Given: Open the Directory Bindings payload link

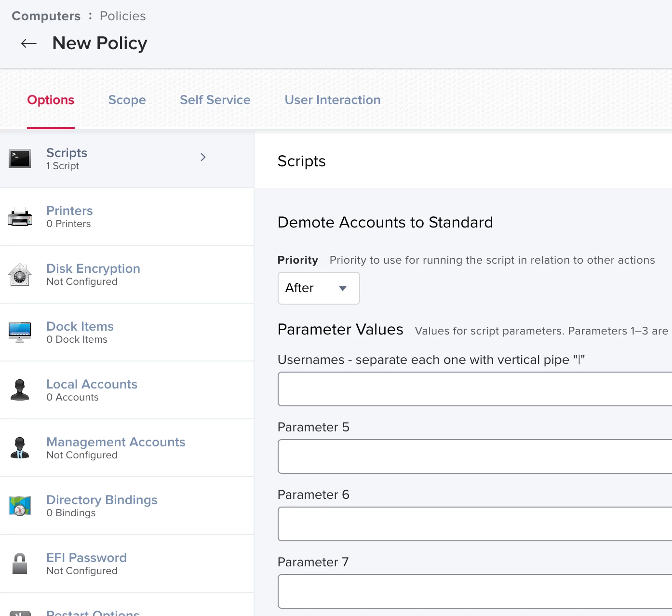Looking at the screenshot, I should click(102, 500).
